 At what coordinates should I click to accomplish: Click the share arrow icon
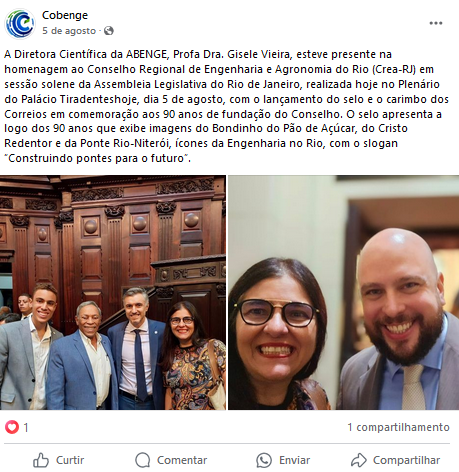[x=359, y=460]
